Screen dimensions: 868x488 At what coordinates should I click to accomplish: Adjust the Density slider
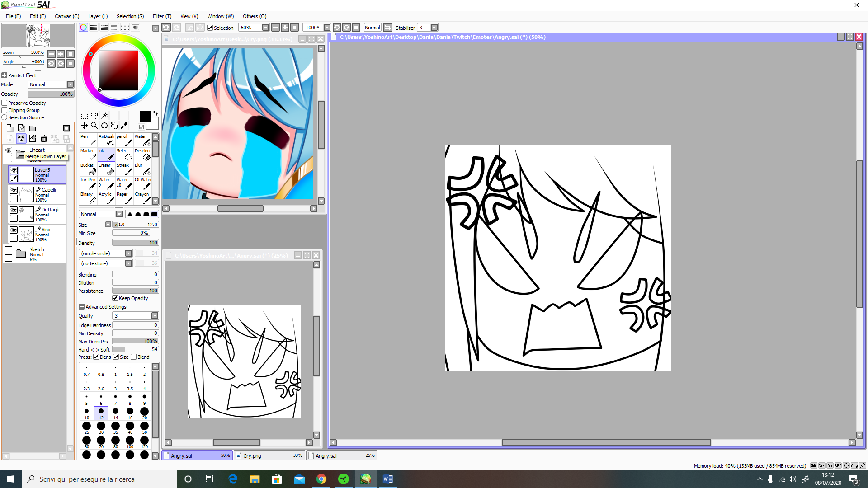click(x=135, y=243)
